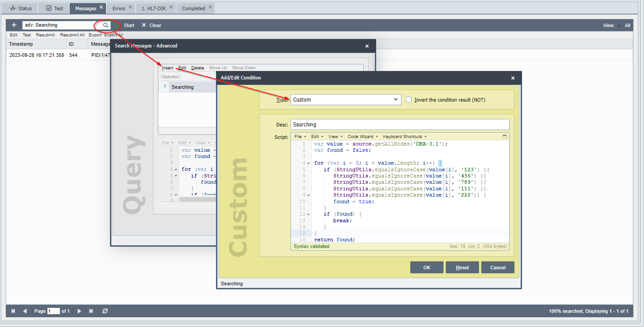Viewport: 644px width, 327px height.
Task: Click Edit in the messages toolbar
Action: click(14, 35)
